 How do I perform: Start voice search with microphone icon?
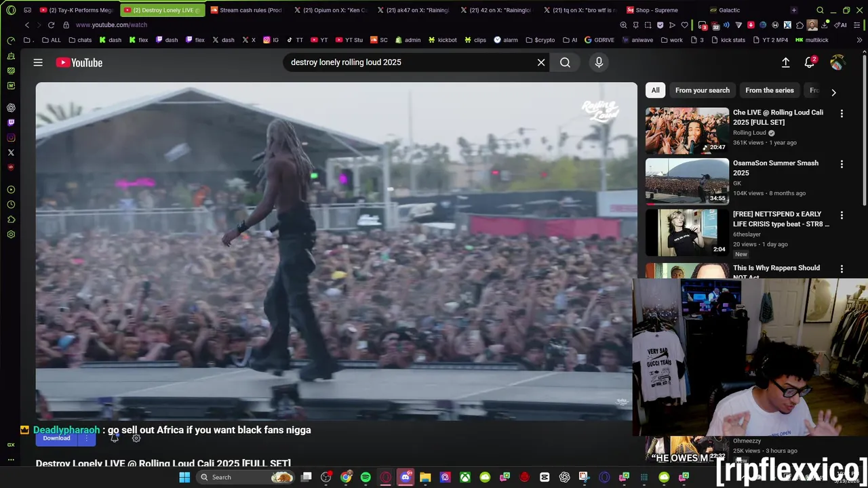599,62
